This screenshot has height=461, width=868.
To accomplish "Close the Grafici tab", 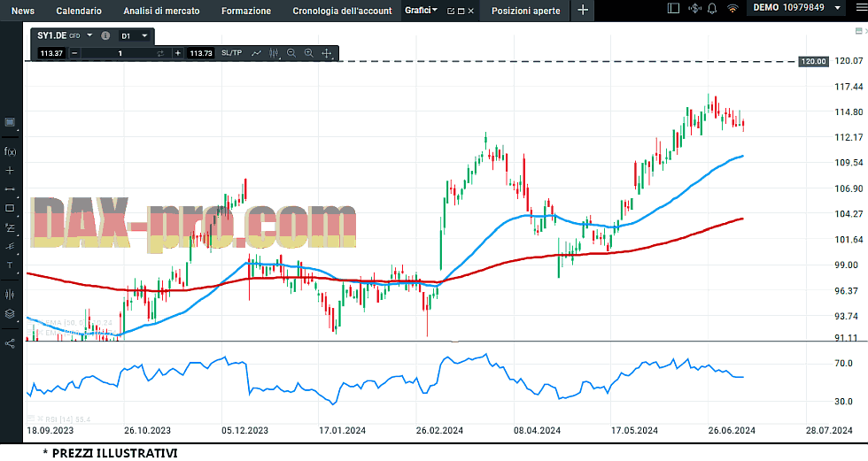I will point(470,11).
